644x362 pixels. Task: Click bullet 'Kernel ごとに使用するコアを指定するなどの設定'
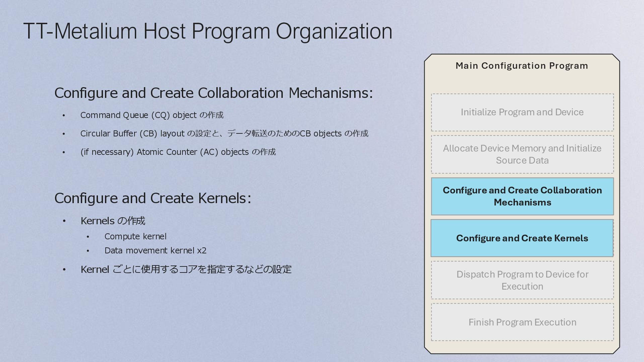[186, 269]
